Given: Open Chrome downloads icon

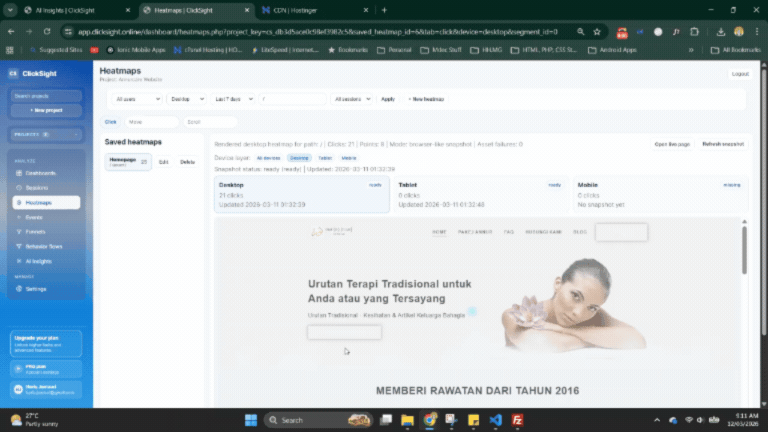Looking at the screenshot, I should [720, 31].
